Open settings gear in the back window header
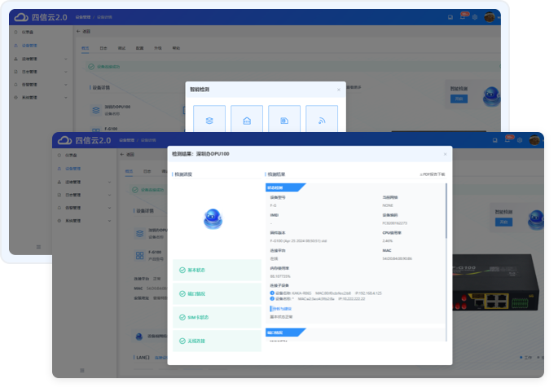Viewport: 558px width, 392px height. coord(475,17)
